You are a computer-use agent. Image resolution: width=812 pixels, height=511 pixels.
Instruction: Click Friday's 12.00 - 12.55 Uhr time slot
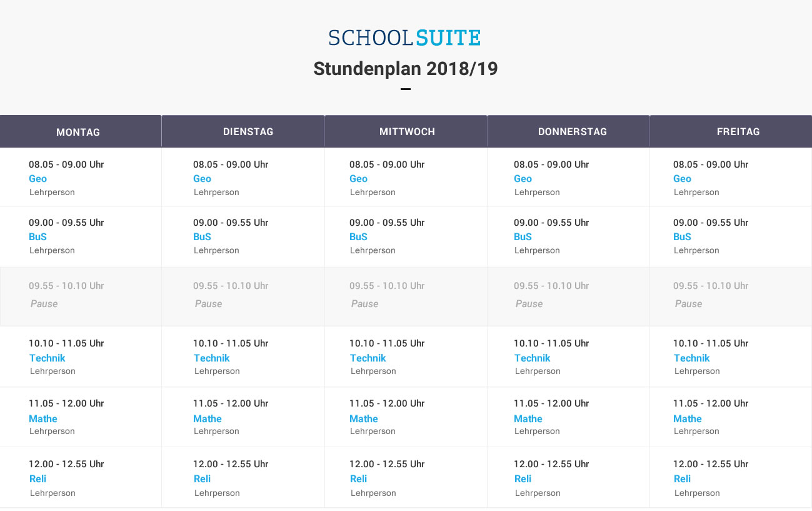pos(711,464)
